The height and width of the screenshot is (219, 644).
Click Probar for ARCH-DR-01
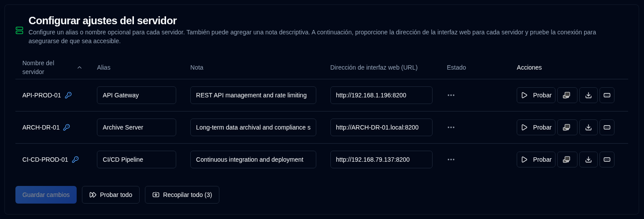tap(536, 127)
